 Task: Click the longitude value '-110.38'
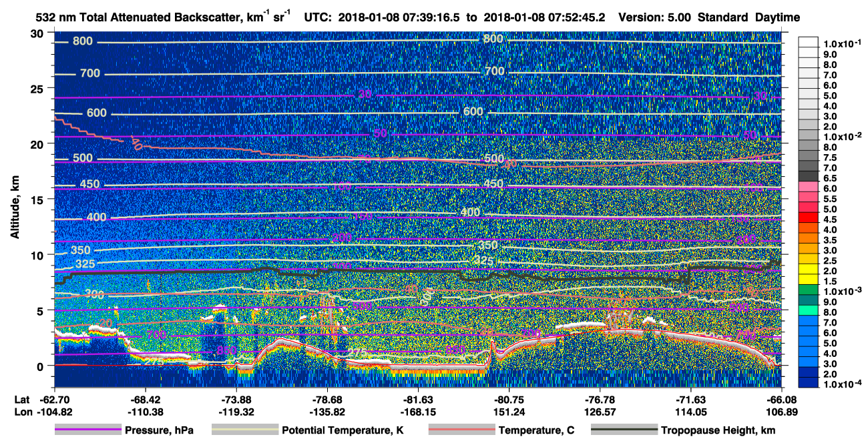point(145,412)
